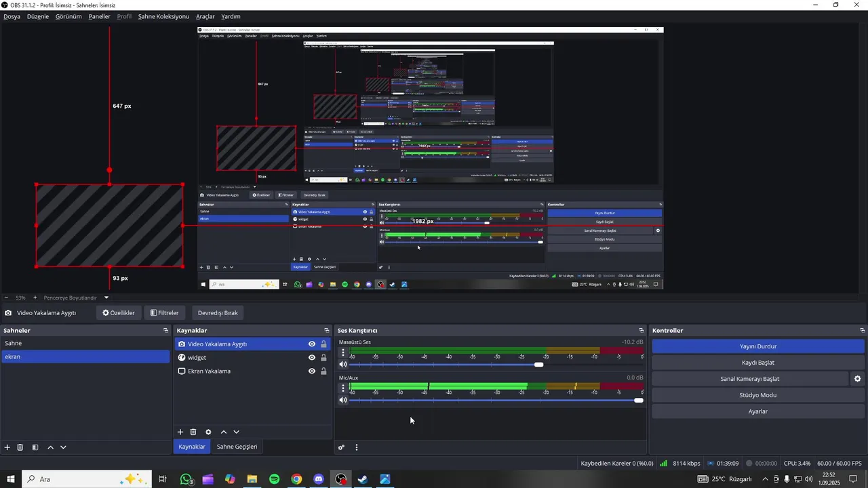
Task: Remove selected source using Kaynaklar trash icon
Action: [x=193, y=432]
